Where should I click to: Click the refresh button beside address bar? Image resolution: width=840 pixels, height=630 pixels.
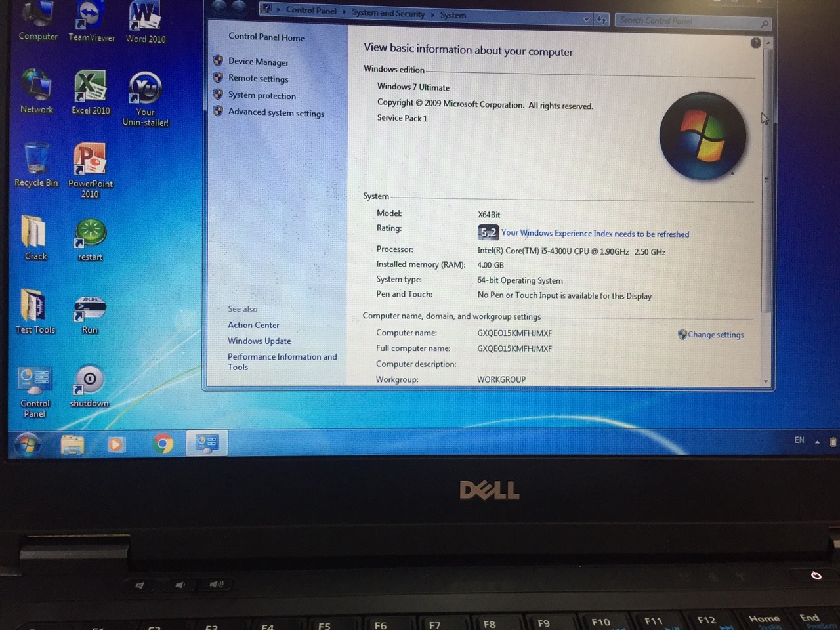pos(602,20)
